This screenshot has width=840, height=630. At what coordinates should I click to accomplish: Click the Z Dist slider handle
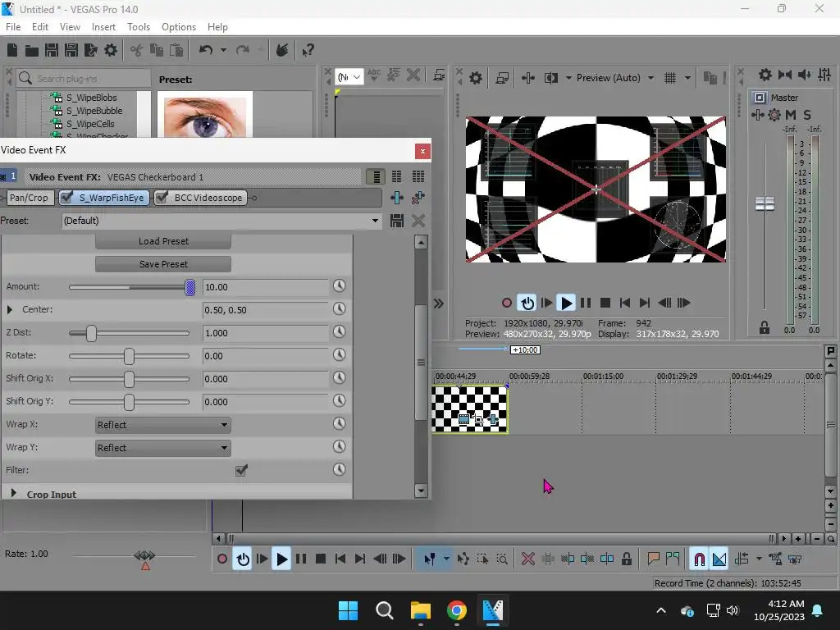pyautogui.click(x=92, y=333)
